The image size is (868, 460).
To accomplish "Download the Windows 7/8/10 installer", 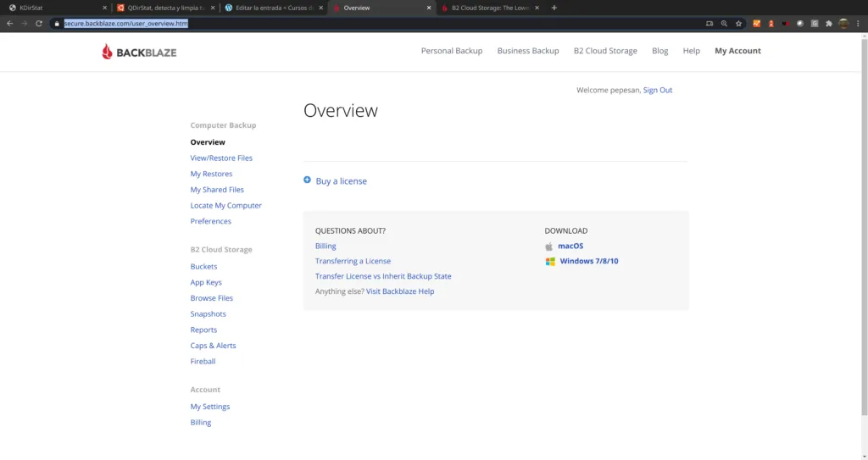I will pos(588,261).
